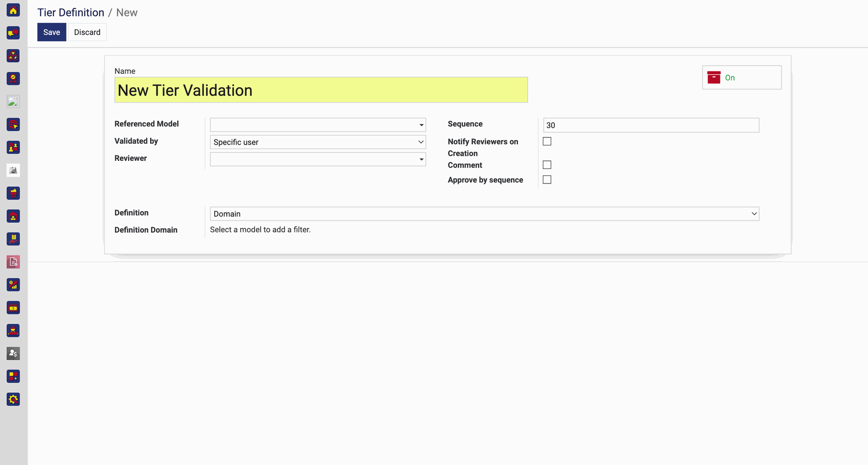Open the award ribbon quality app
Viewport: 868px width, 465px height.
pos(13,79)
